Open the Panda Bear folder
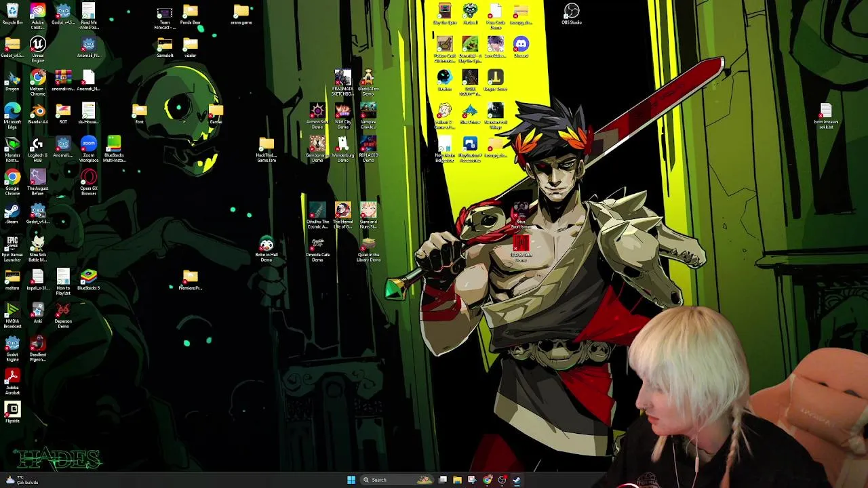 (x=191, y=14)
